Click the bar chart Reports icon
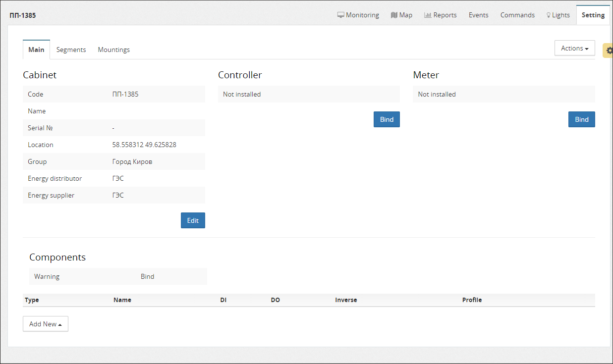Screen dimensions: 613x364 point(427,15)
